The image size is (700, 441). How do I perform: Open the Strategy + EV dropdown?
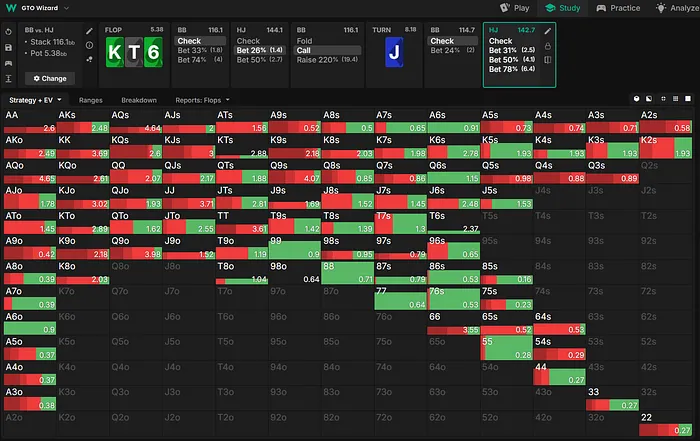pyautogui.click(x=35, y=100)
